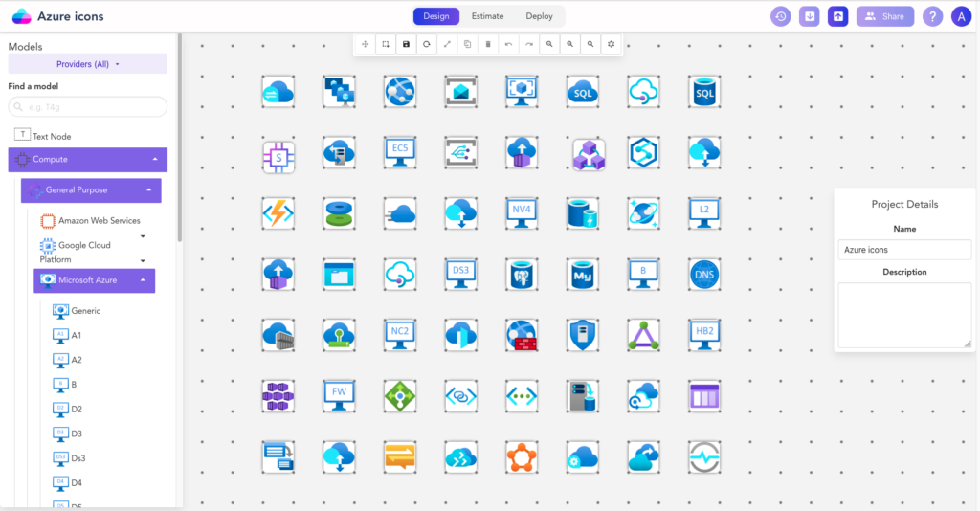The height and width of the screenshot is (511, 980).
Task: Click the EC5 monitor node on canvas
Action: click(400, 153)
